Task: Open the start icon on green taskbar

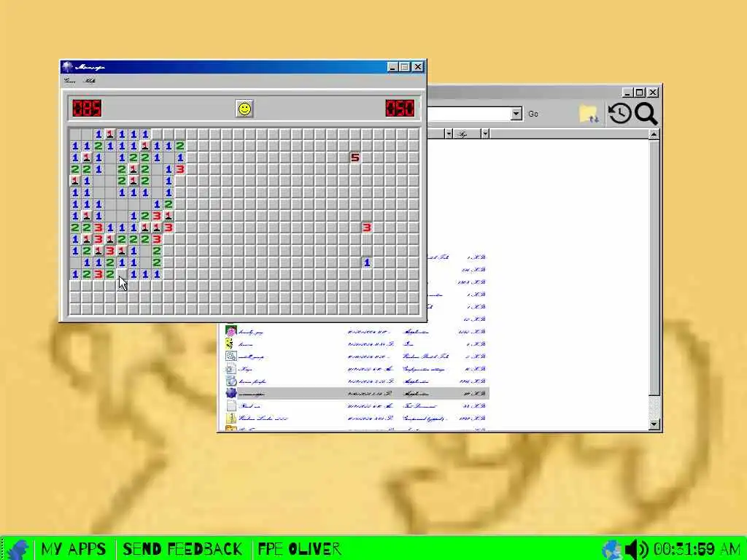Action: click(18, 549)
